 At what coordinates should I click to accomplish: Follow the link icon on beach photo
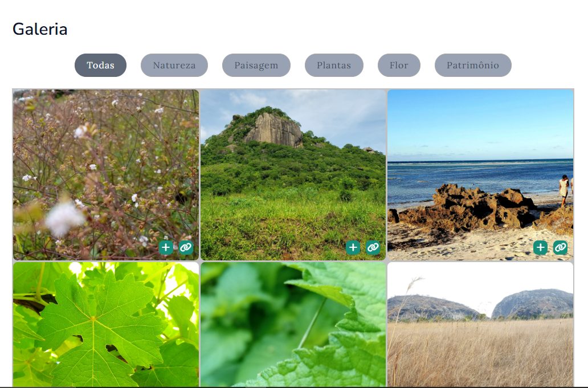click(561, 247)
